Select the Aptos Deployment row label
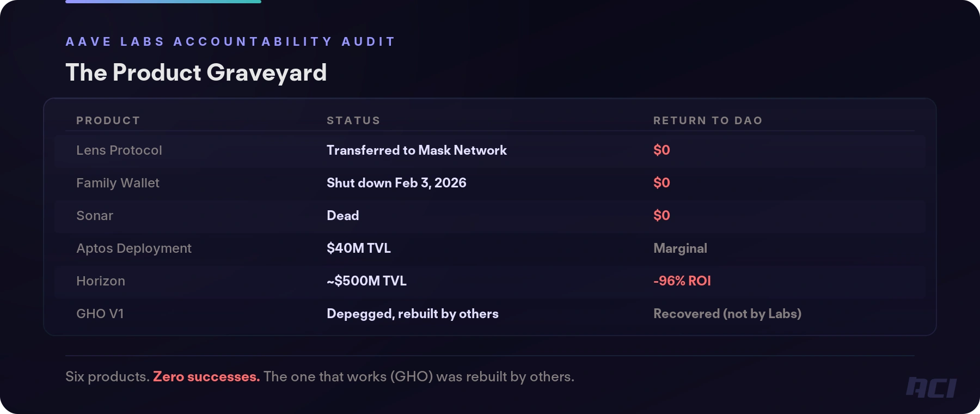 (134, 248)
